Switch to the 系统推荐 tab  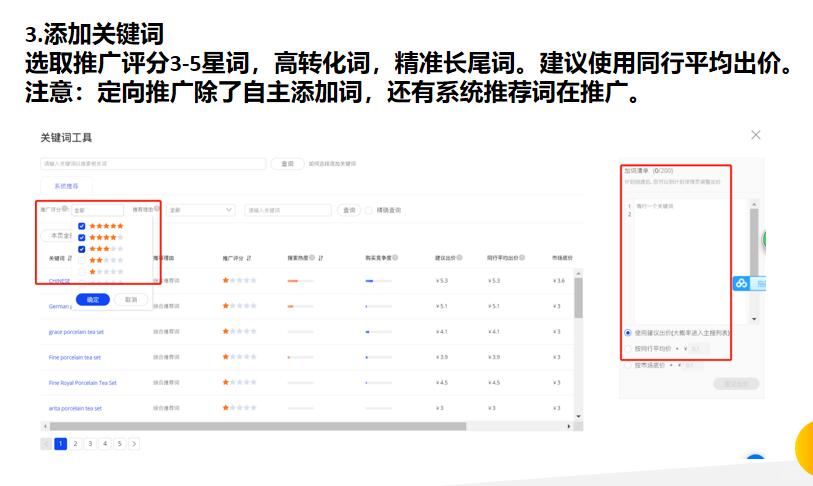[66, 186]
